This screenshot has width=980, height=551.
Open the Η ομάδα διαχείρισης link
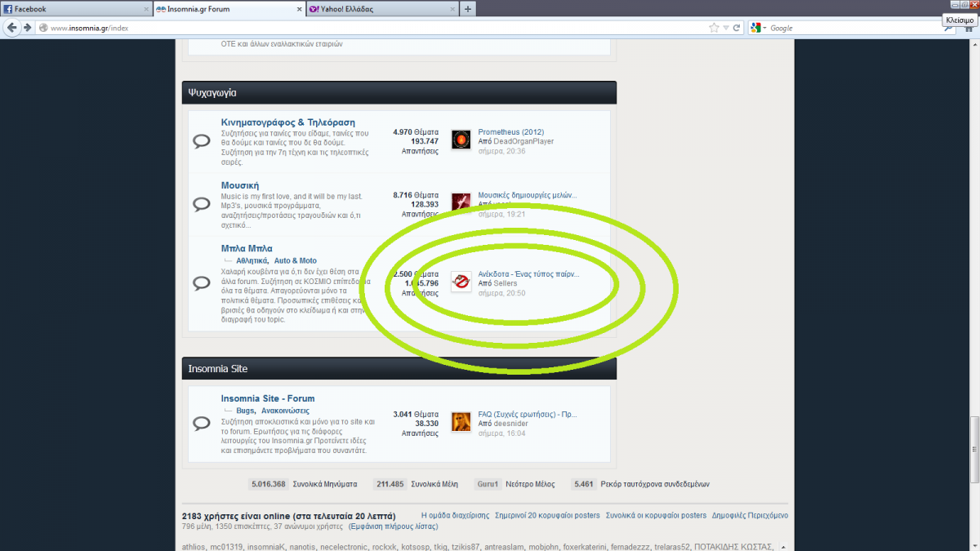455,515
